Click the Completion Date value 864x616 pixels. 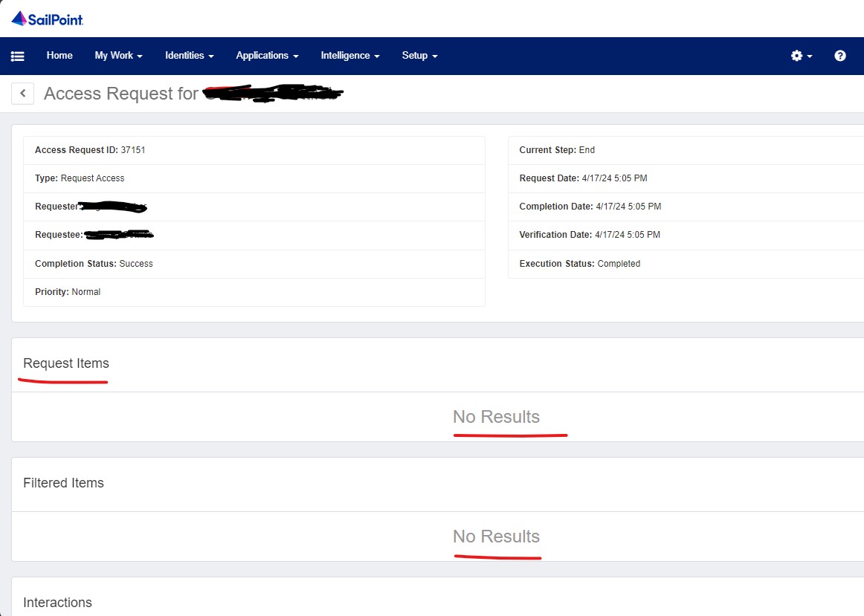coord(628,207)
